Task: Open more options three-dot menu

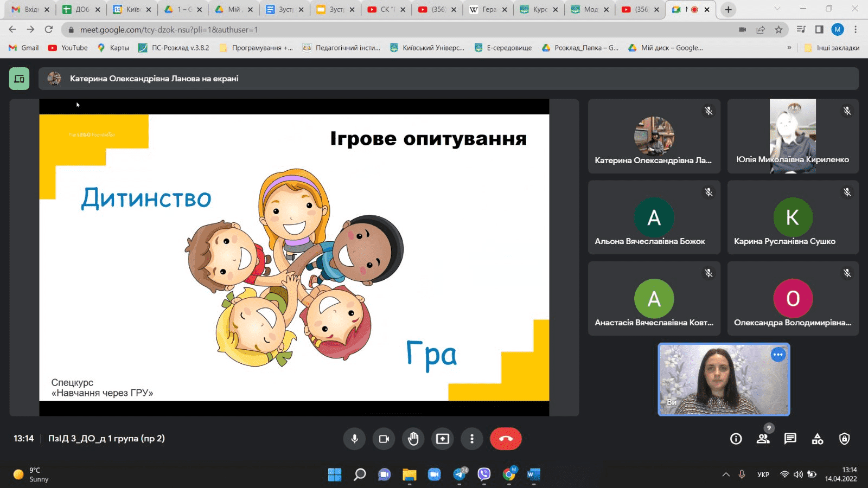Action: click(471, 439)
